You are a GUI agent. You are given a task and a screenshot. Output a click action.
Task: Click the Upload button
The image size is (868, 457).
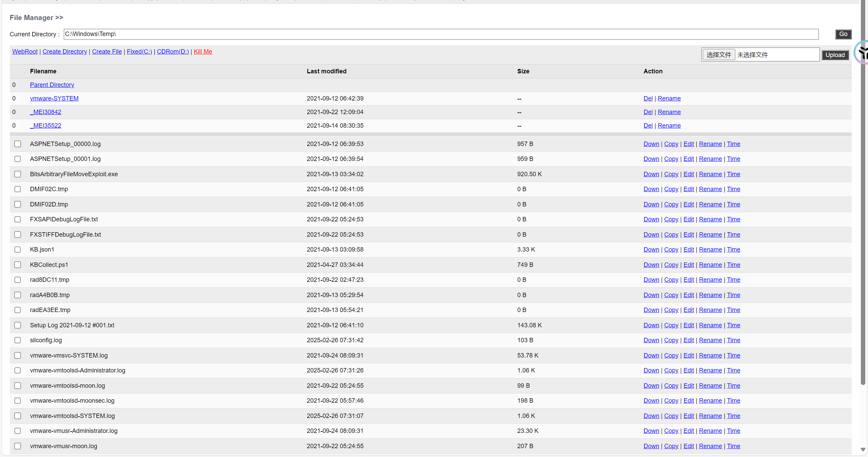(x=835, y=55)
